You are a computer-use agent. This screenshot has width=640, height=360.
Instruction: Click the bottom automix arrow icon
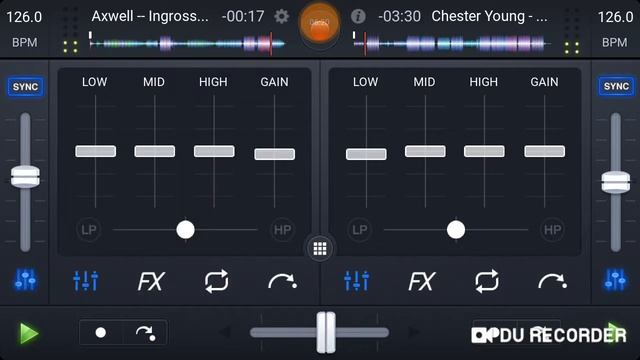145,333
